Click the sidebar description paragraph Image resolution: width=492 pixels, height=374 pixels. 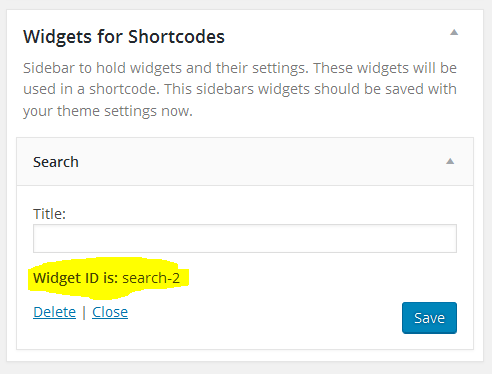pos(240,89)
